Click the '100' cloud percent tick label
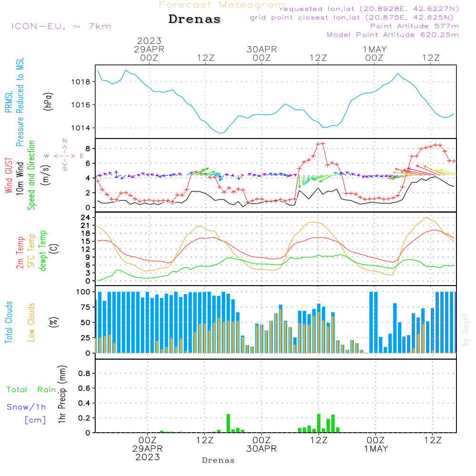Screen dimensions: 476x476 tap(83, 292)
